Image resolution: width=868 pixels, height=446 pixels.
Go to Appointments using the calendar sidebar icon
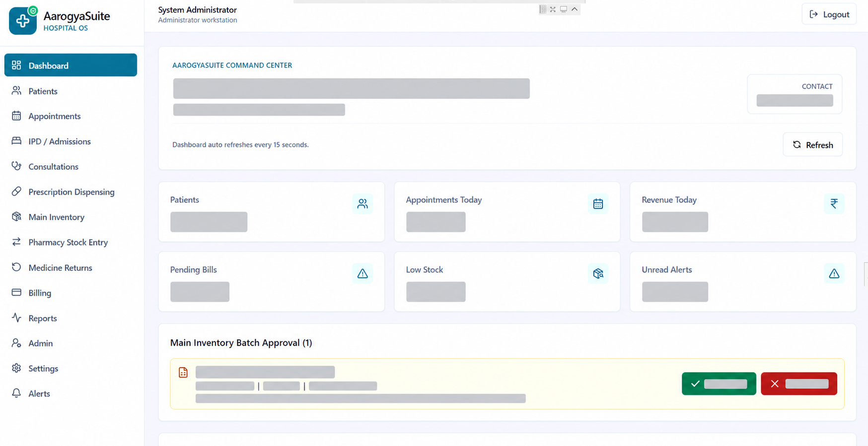coord(16,116)
